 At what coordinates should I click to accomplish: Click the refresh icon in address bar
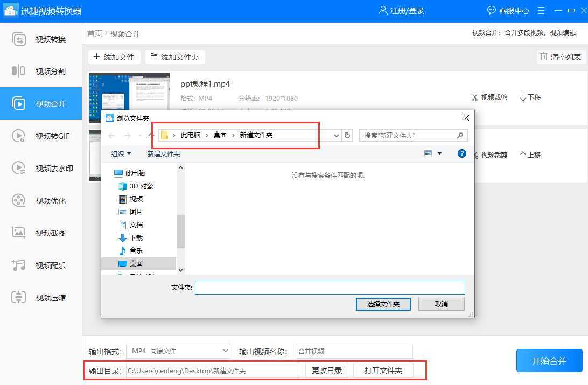(x=347, y=135)
